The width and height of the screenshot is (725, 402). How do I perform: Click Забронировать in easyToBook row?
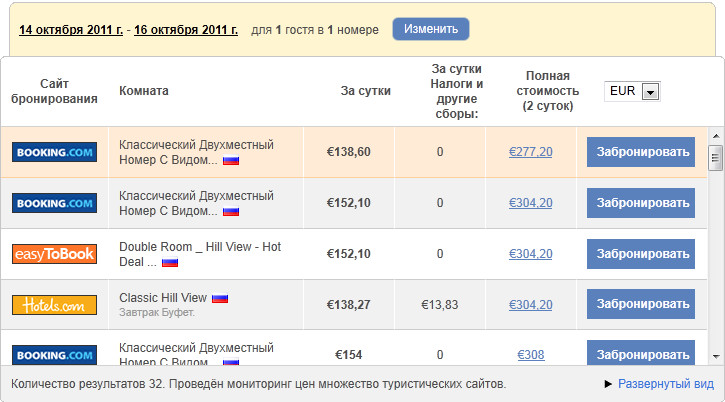640,254
